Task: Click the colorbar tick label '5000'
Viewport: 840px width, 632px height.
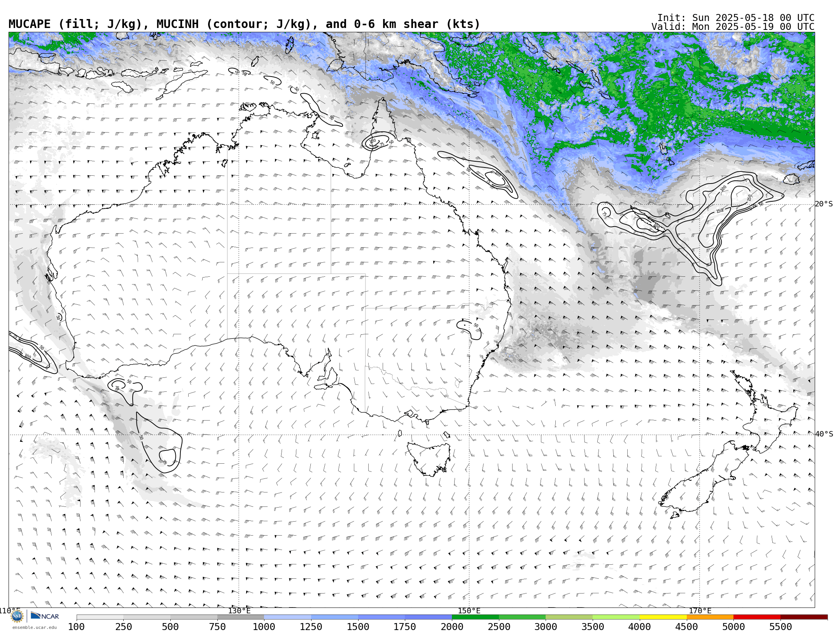Action: (733, 627)
